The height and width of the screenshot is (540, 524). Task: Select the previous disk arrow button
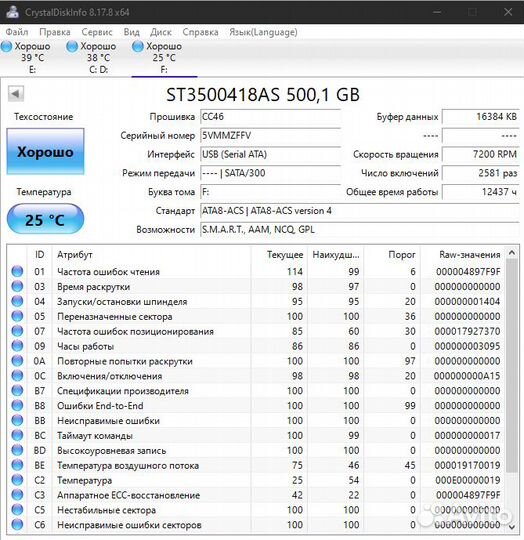(16, 93)
